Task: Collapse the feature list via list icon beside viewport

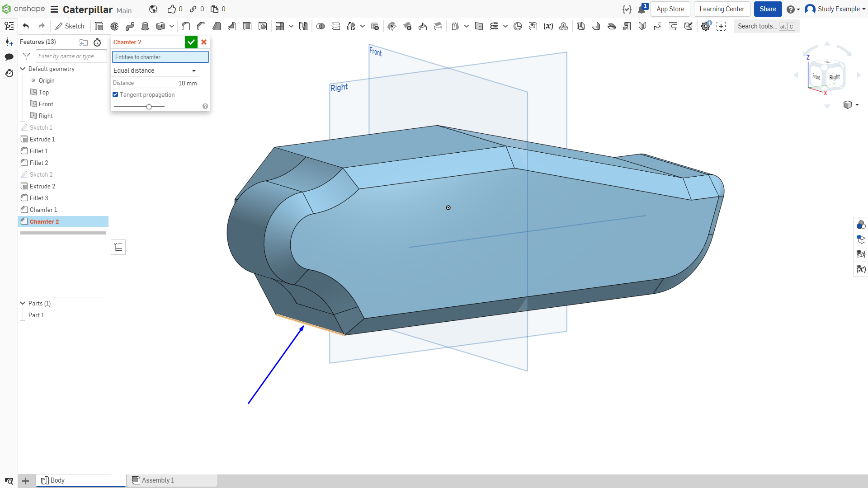Action: tap(118, 247)
